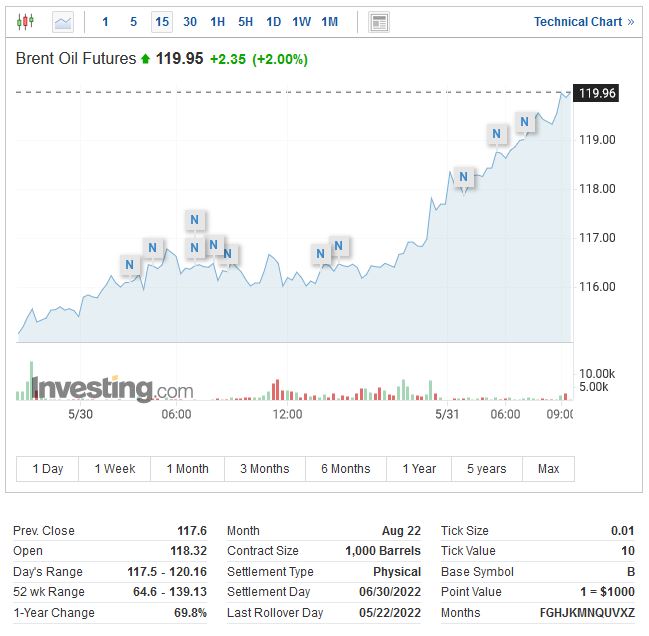Viewport: 649px width, 636px height.
Task: Select the 15 minute interval
Action: 161,21
